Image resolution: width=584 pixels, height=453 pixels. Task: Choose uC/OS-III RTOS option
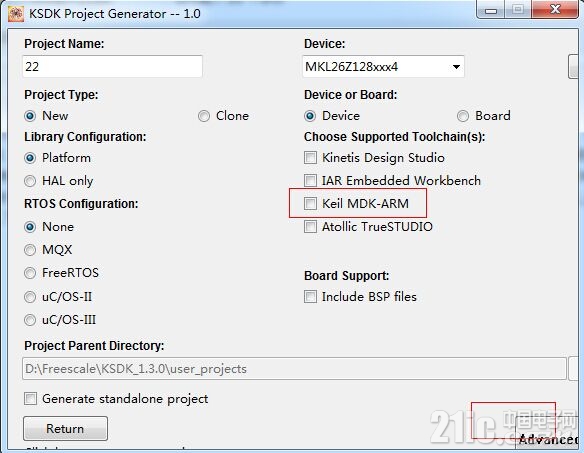coord(30,320)
